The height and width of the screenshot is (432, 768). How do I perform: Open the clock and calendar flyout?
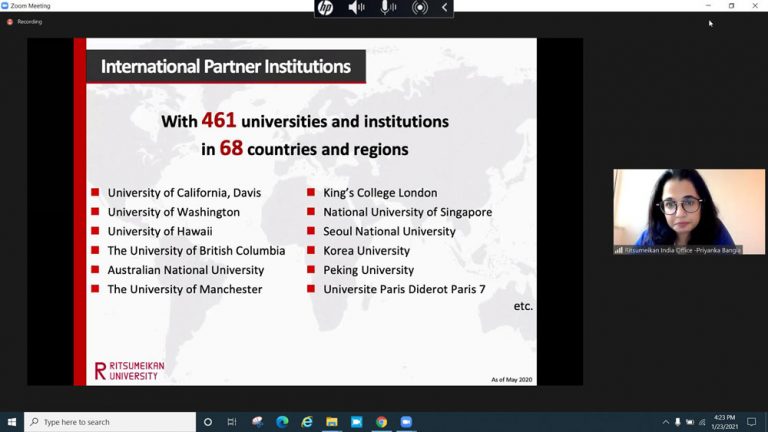click(x=724, y=422)
